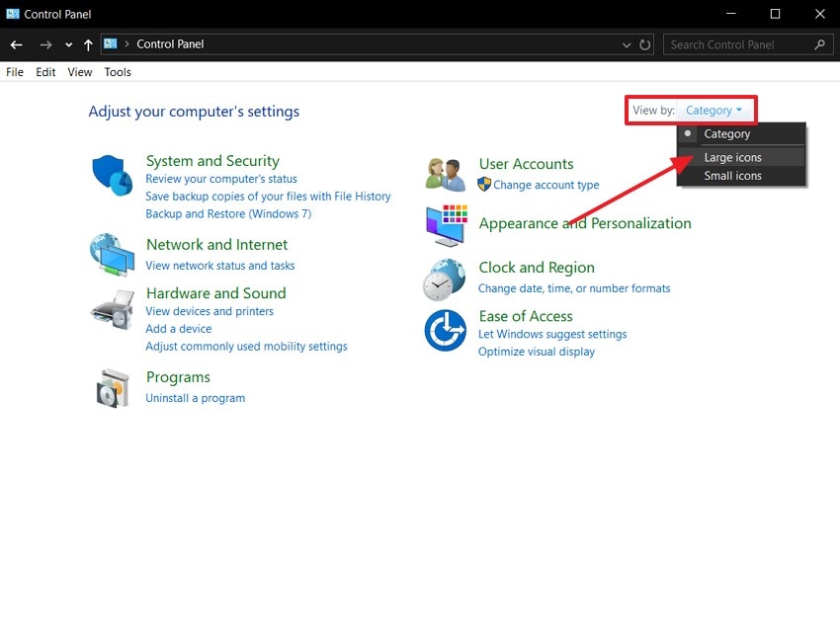
Task: Refresh the Control Panel view
Action: pyautogui.click(x=645, y=45)
